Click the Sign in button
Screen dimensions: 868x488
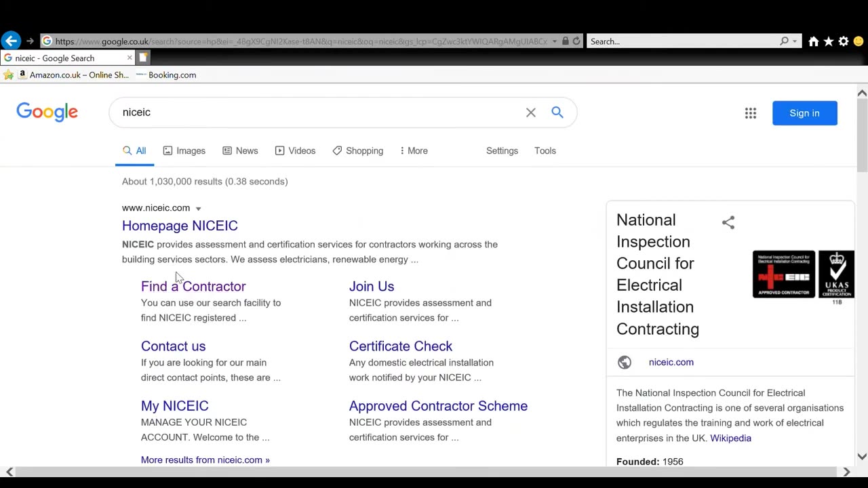[x=805, y=113]
